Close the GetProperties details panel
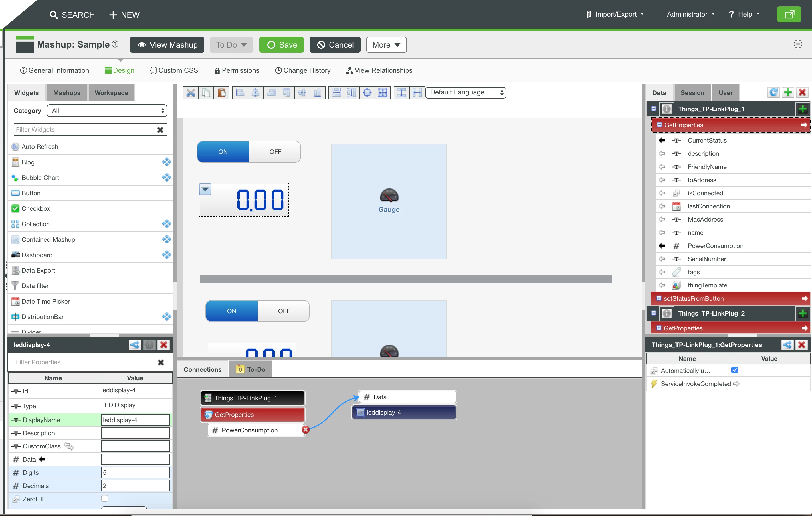The height and width of the screenshot is (516, 812). tap(801, 345)
